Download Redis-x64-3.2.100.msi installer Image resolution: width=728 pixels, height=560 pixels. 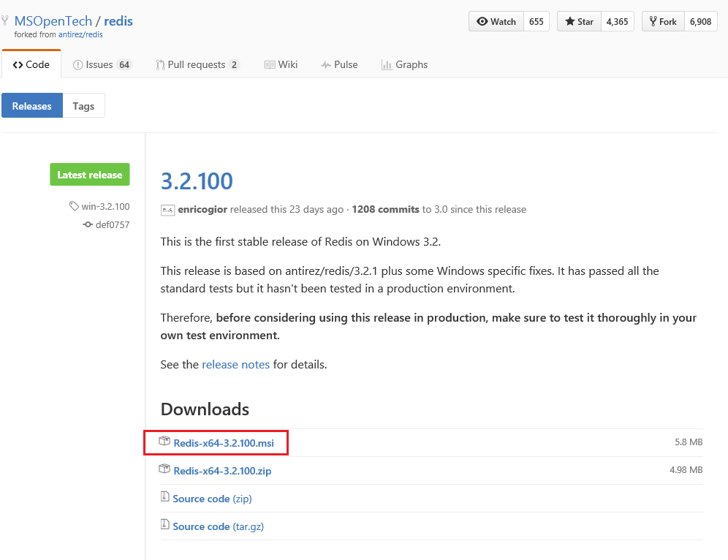[224, 443]
